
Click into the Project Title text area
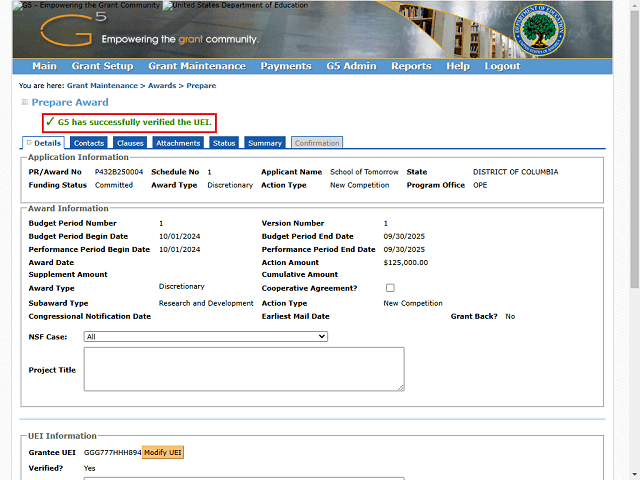pyautogui.click(x=243, y=369)
